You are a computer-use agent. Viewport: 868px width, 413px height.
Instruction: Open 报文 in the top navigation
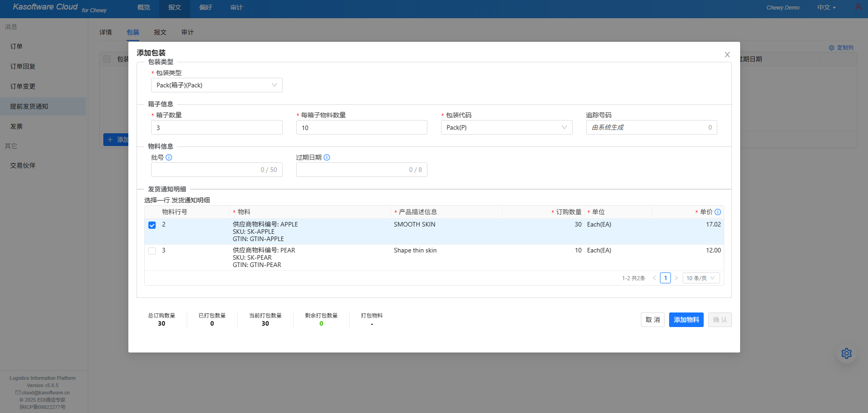click(x=175, y=8)
